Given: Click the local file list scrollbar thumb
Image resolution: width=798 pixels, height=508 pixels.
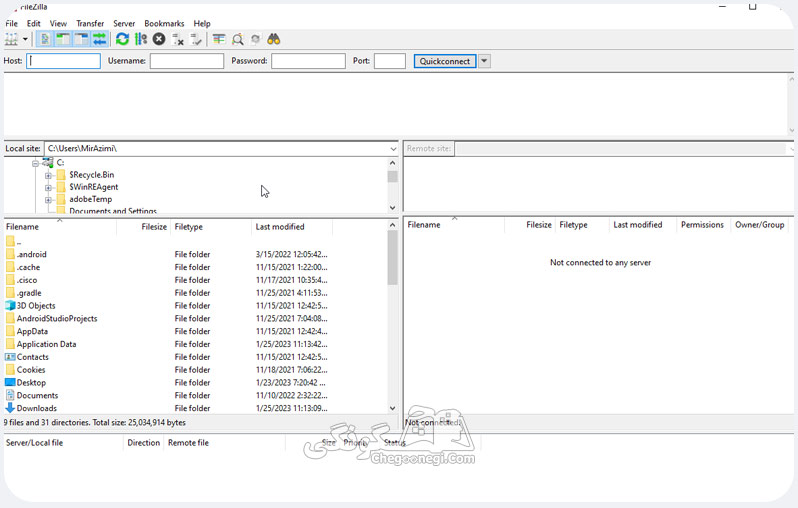Looking at the screenshot, I should pyautogui.click(x=392, y=258).
